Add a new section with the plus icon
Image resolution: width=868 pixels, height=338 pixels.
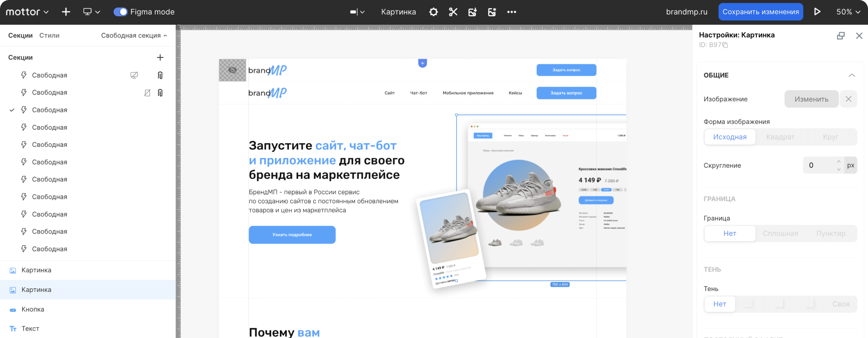(x=160, y=57)
